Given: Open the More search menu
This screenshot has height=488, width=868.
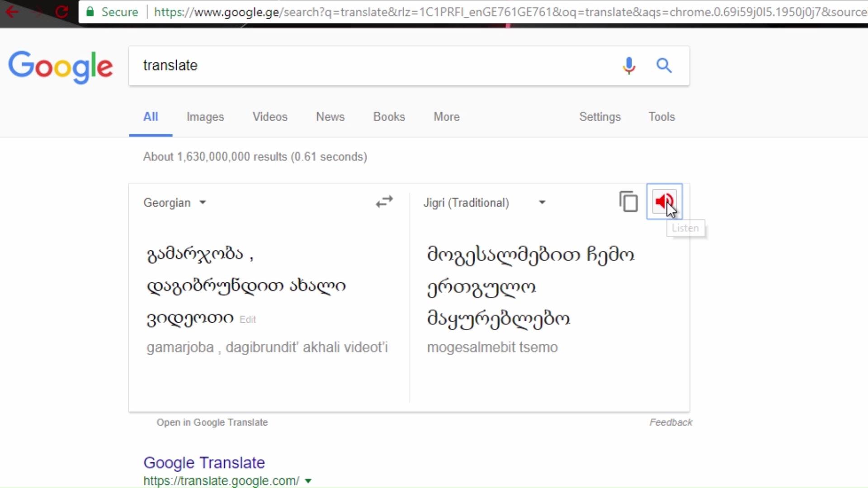Looking at the screenshot, I should tap(447, 117).
